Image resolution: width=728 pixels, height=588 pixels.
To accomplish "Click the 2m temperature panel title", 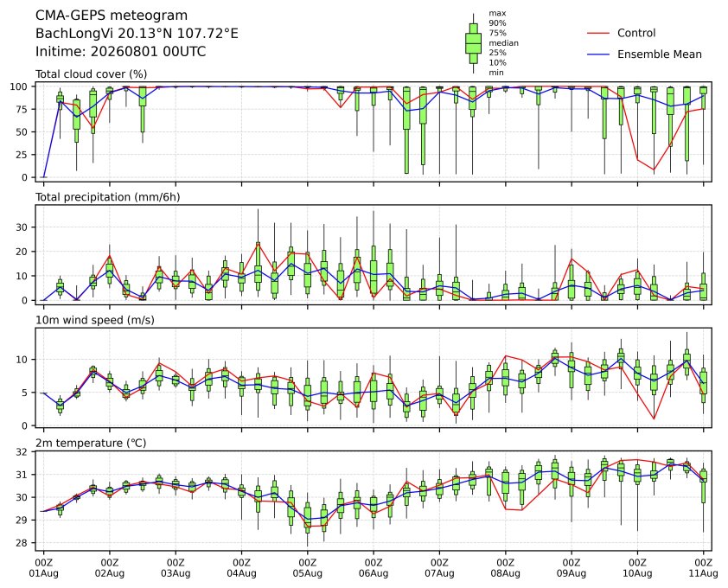I will [x=91, y=443].
